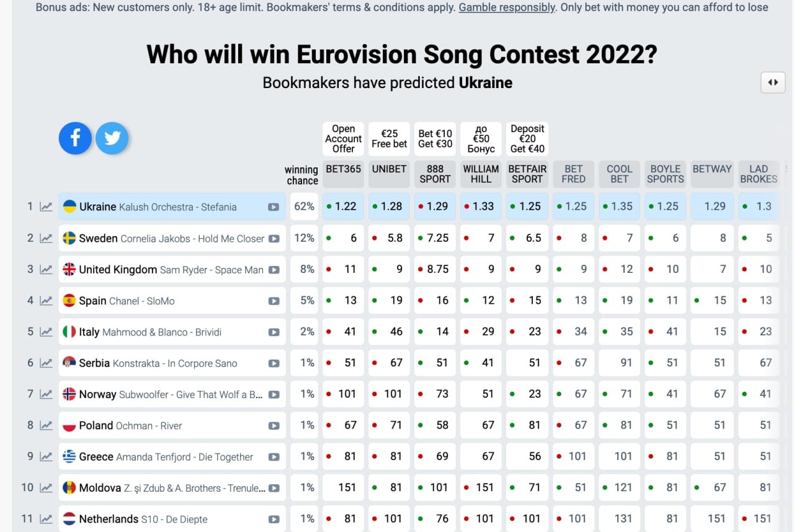
Task: Claim the BET365 "Open Account Offer"
Action: tap(343, 138)
